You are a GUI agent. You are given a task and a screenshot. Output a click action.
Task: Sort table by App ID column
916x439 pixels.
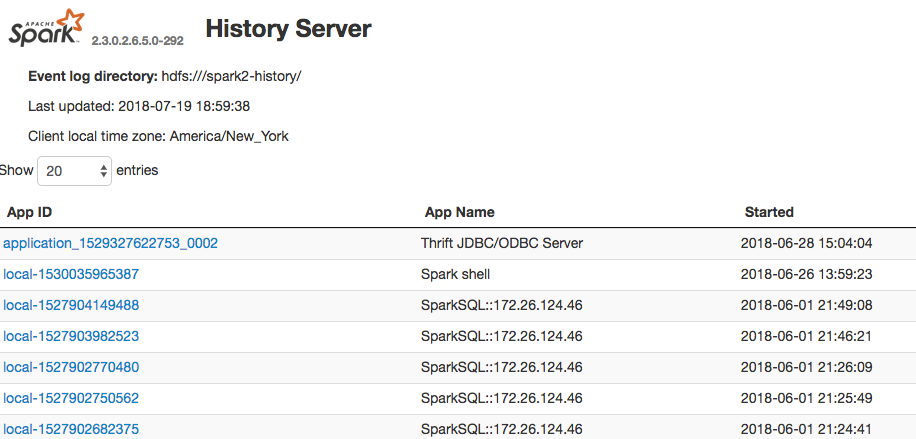28,212
